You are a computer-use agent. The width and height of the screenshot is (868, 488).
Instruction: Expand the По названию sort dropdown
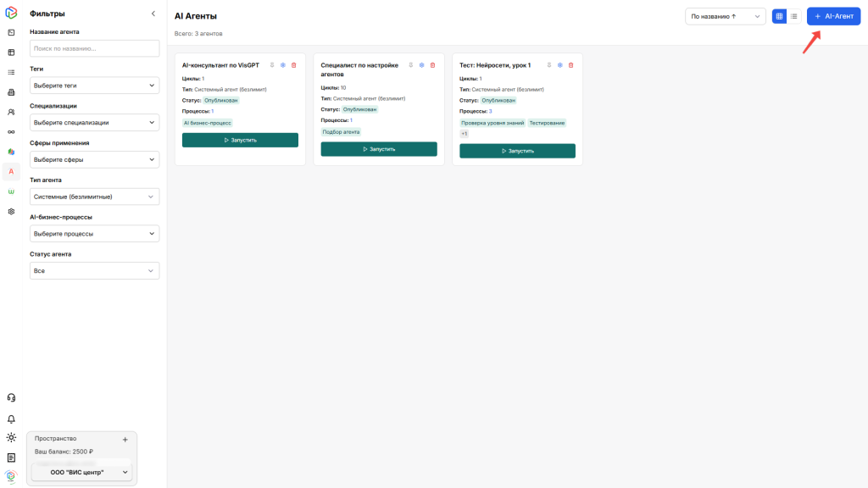pos(725,16)
